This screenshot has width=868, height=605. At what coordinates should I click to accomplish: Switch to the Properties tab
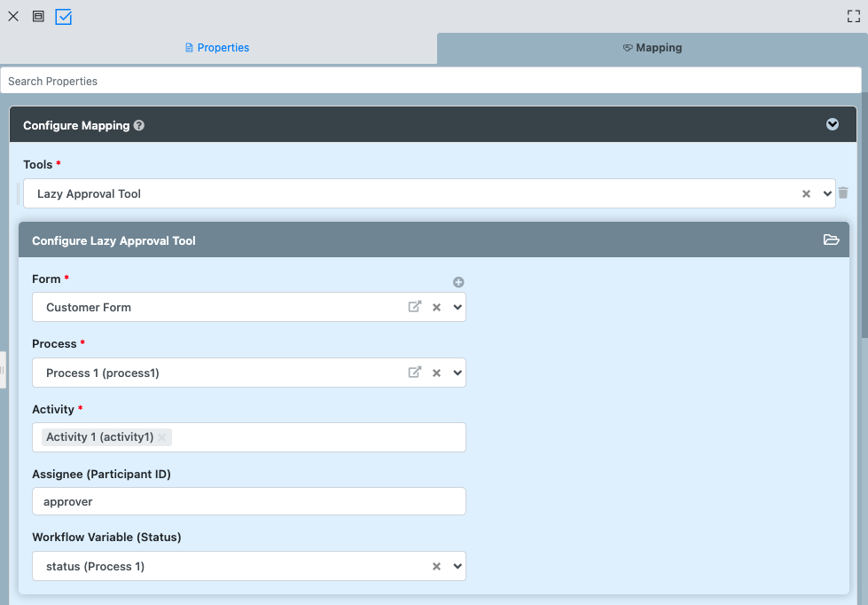point(217,48)
